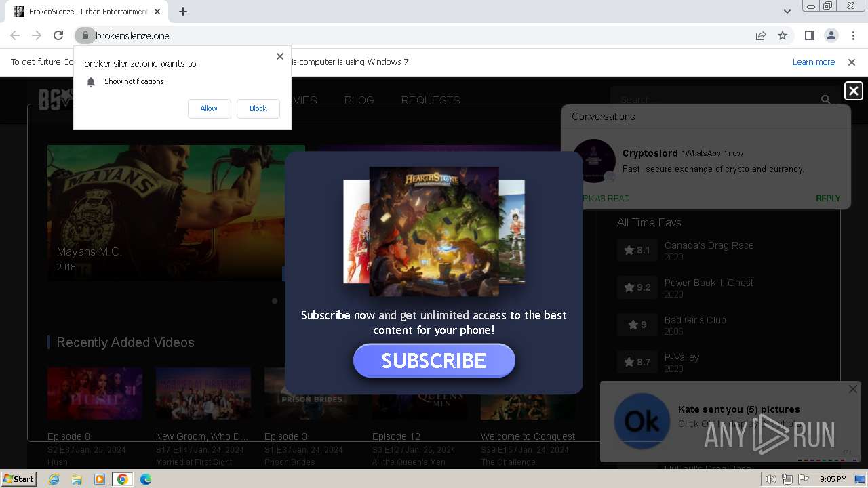Click the Cryptoslord avatar in Conversations
Image resolution: width=868 pixels, height=488 pixels.
click(x=594, y=161)
